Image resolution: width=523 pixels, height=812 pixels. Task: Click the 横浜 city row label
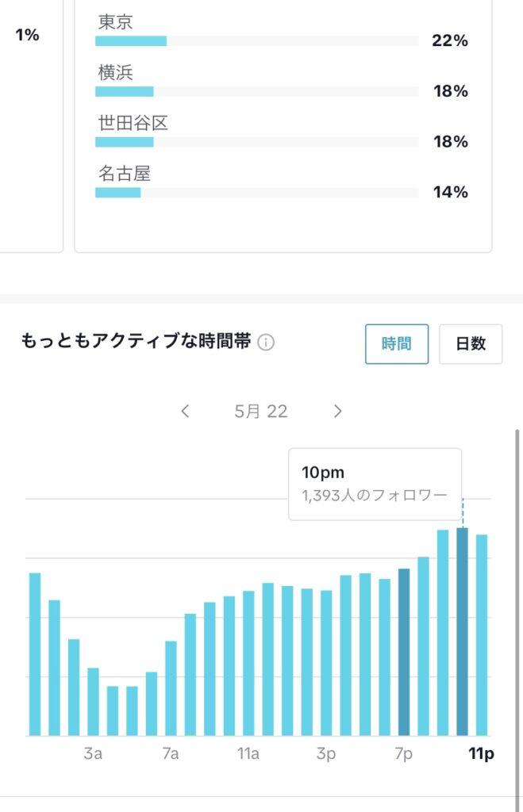(116, 73)
